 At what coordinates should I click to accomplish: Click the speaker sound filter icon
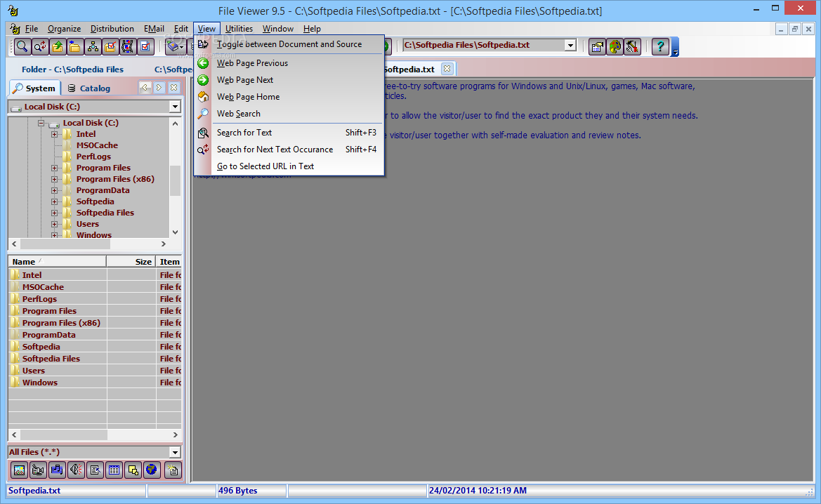pyautogui.click(x=76, y=470)
